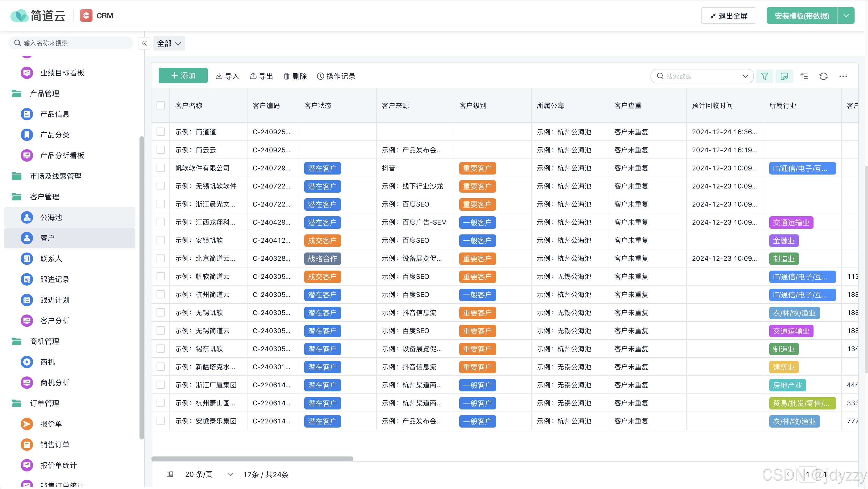Expand the 全部 view dropdown
This screenshot has width=868, height=489.
coord(169,43)
